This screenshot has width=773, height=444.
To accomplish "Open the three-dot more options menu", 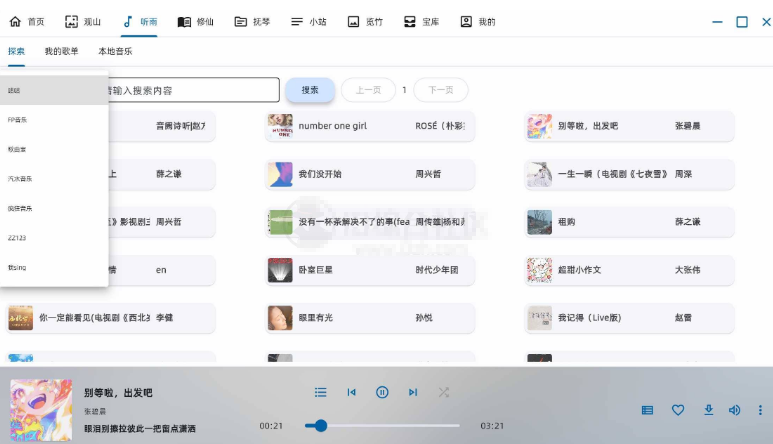I will (x=760, y=410).
